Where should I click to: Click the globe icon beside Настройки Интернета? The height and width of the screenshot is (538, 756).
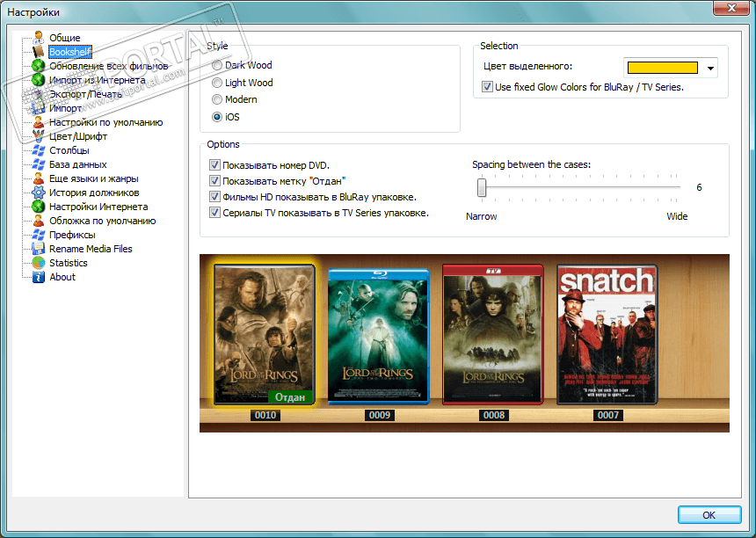coord(39,207)
